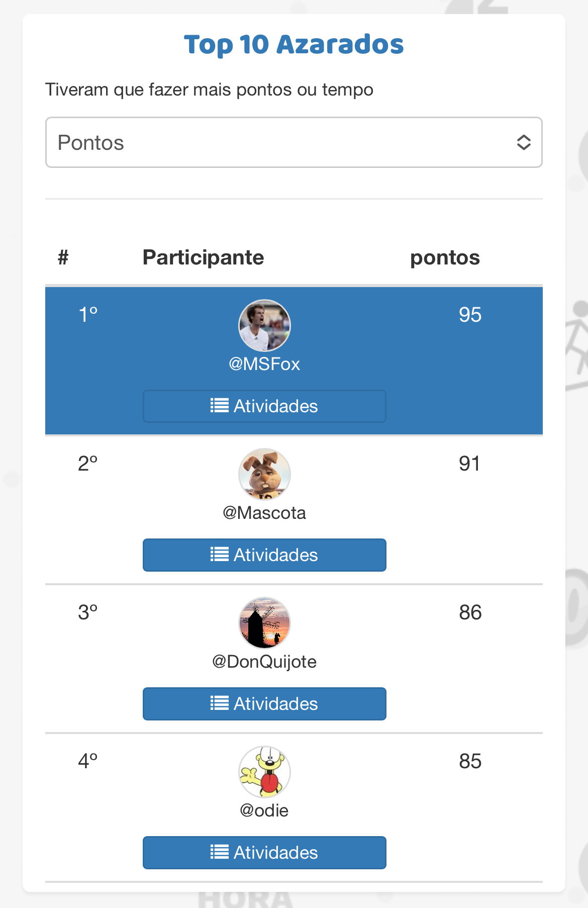Screen dimensions: 588x908
Task: Click the Mascota rabbit avatar
Action: coord(264,474)
